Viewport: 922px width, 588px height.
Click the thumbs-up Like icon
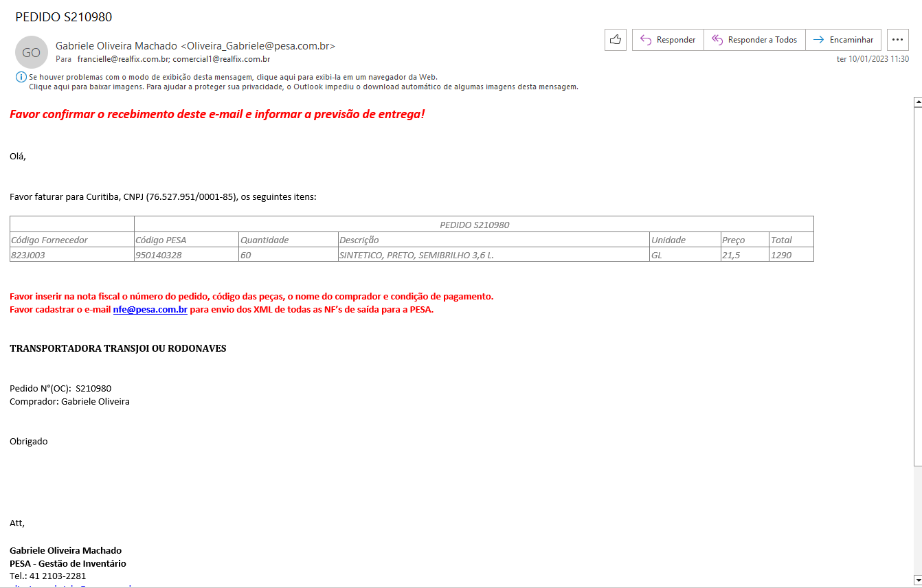click(616, 40)
